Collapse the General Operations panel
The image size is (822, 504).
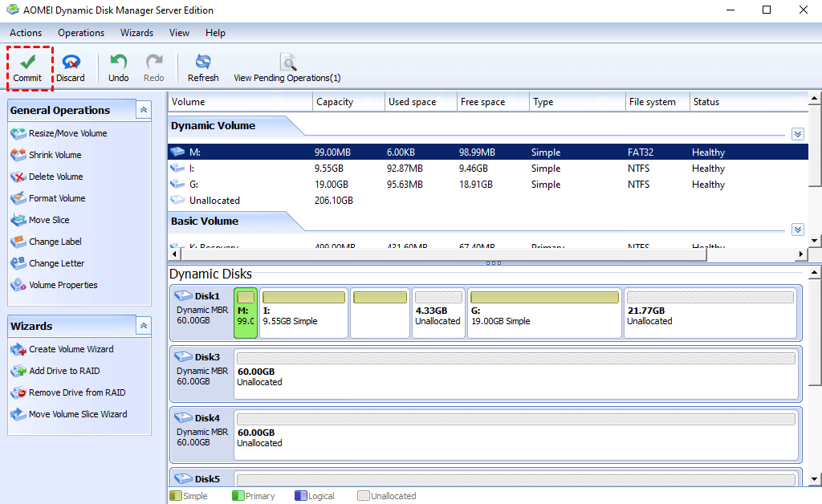(x=144, y=110)
